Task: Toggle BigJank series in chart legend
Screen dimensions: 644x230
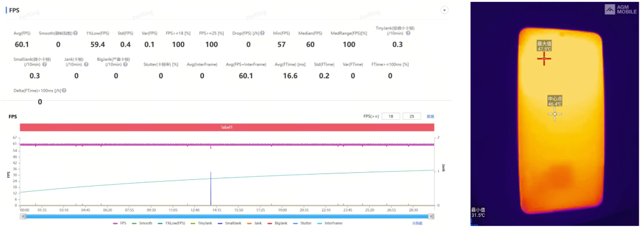Action: (277, 223)
